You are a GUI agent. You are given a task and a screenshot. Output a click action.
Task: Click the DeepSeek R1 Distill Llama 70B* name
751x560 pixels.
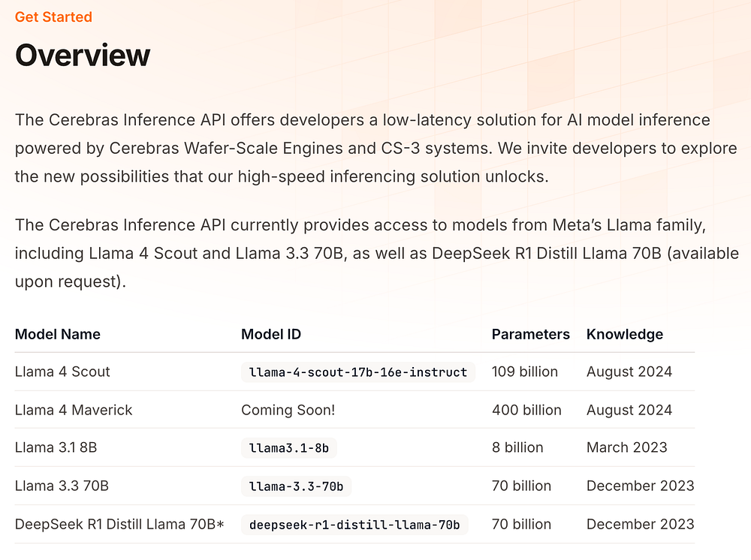[x=119, y=524]
